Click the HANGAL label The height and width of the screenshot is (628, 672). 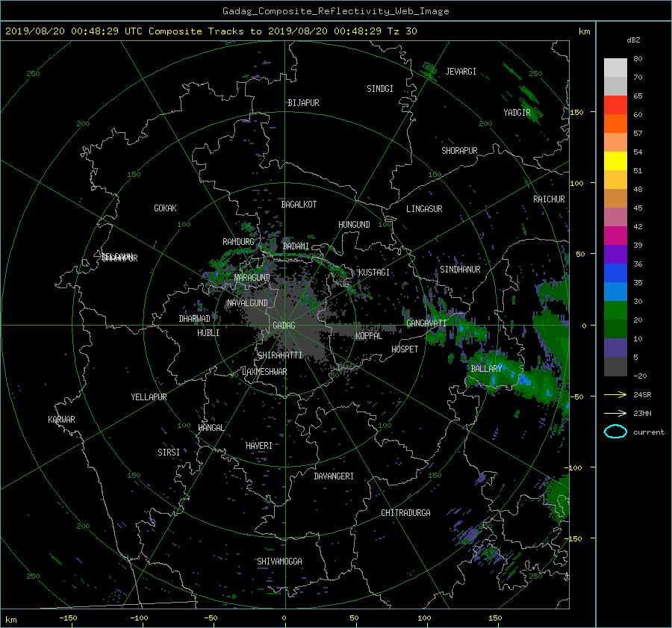click(211, 428)
